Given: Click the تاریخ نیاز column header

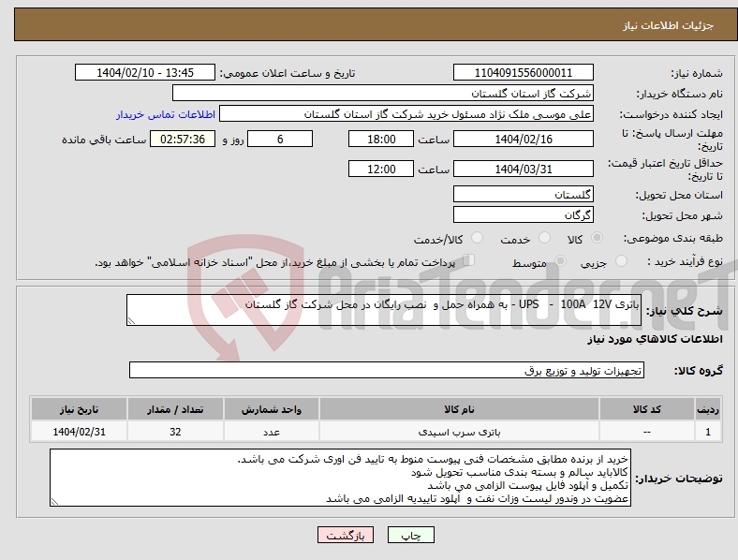Looking at the screenshot, I should (x=79, y=409).
